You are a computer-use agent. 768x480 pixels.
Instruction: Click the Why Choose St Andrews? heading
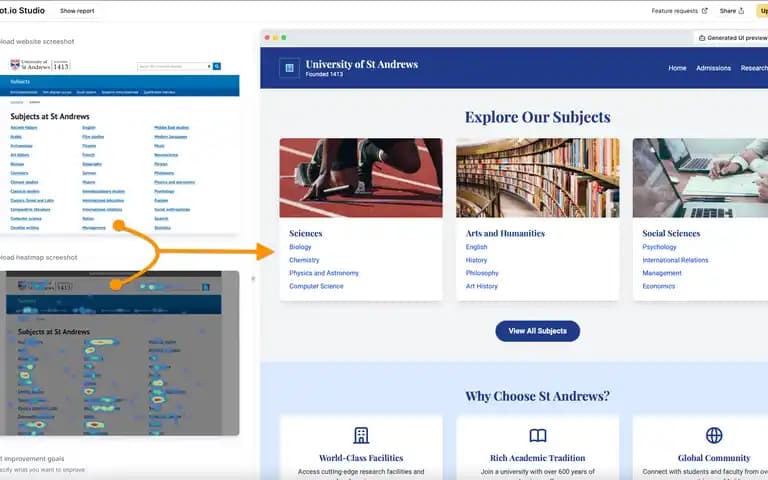coord(537,396)
